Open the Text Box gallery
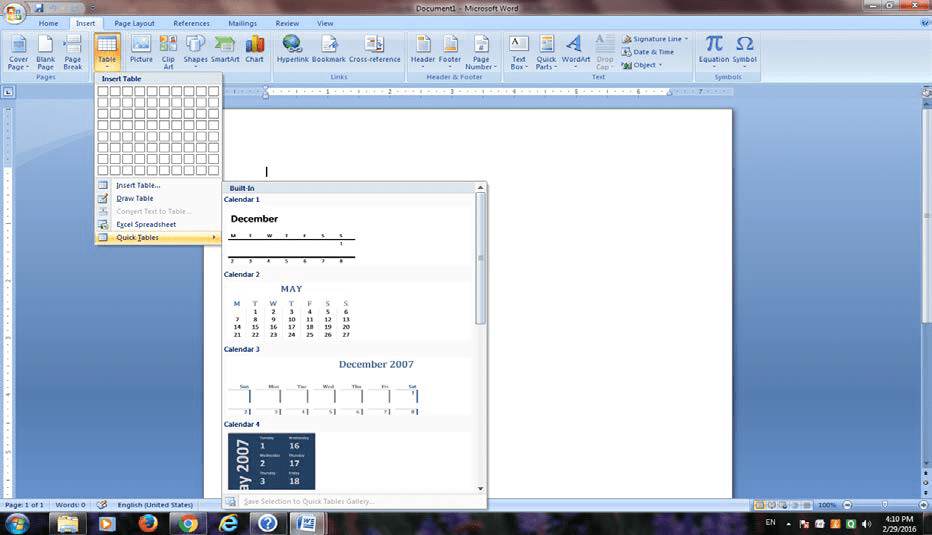932x535 pixels. coord(519,52)
